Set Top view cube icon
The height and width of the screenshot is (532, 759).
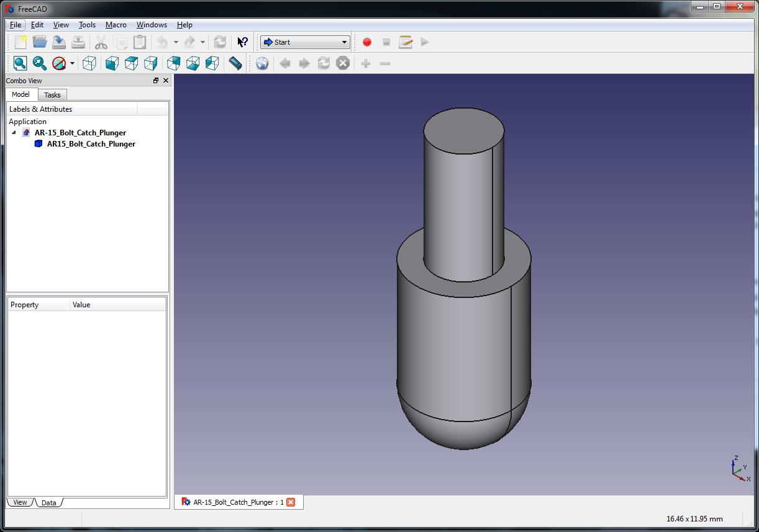(x=132, y=63)
